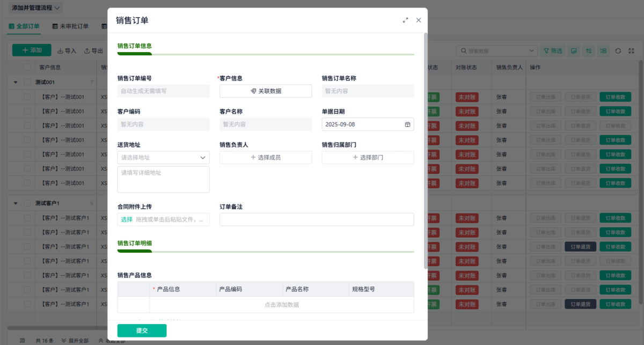Click the 销售负责人 column header
The width and height of the screenshot is (644, 345).
[x=509, y=67]
